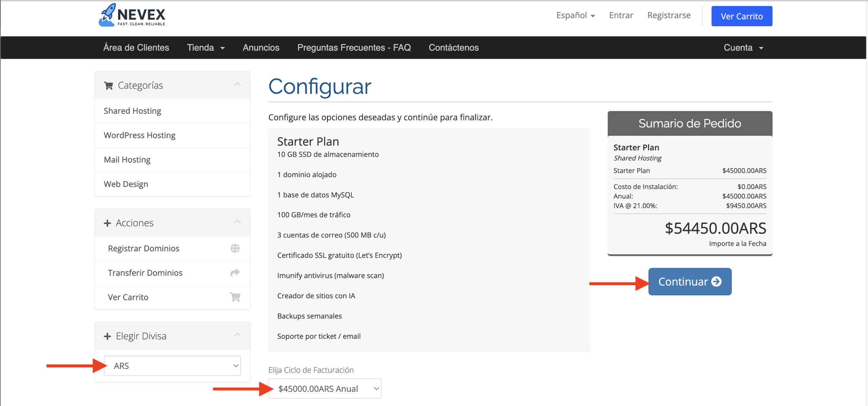
Task: Click the arrow icon beside Transferir Dominios
Action: [x=235, y=273]
